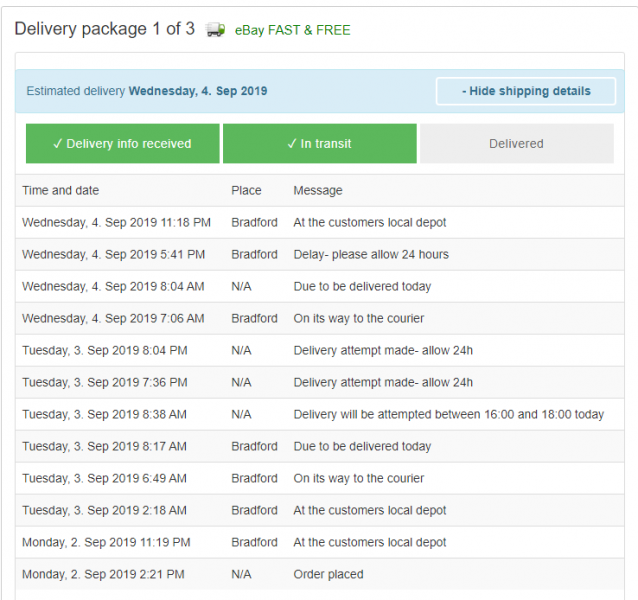The width and height of the screenshot is (638, 600).
Task: Click the Time and date column header
Action: (61, 190)
